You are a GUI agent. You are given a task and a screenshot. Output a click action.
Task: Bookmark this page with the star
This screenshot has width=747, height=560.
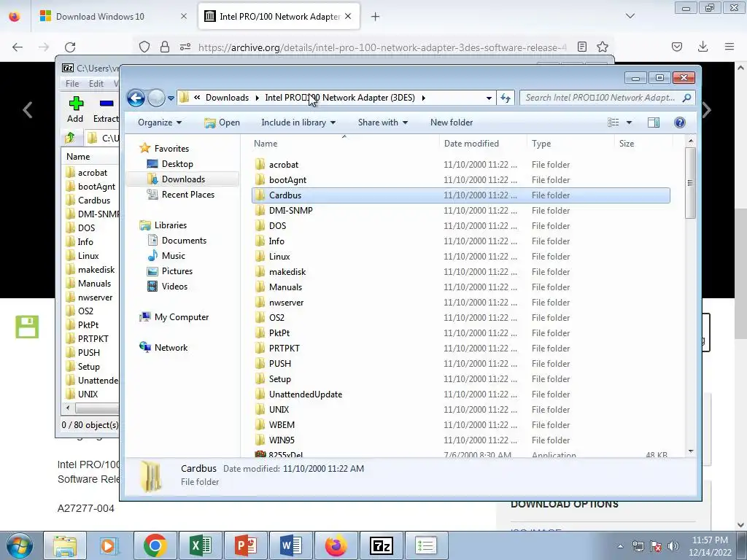(602, 47)
